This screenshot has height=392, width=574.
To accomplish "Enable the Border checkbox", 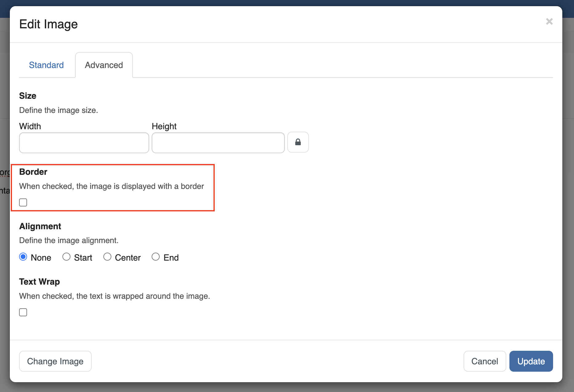I will [x=23, y=202].
